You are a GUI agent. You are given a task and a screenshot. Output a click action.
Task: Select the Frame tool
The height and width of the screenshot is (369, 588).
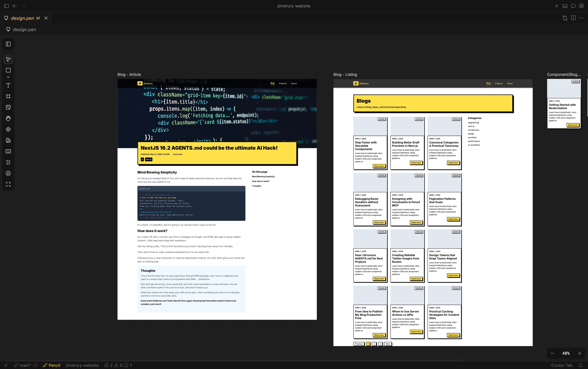click(x=8, y=96)
